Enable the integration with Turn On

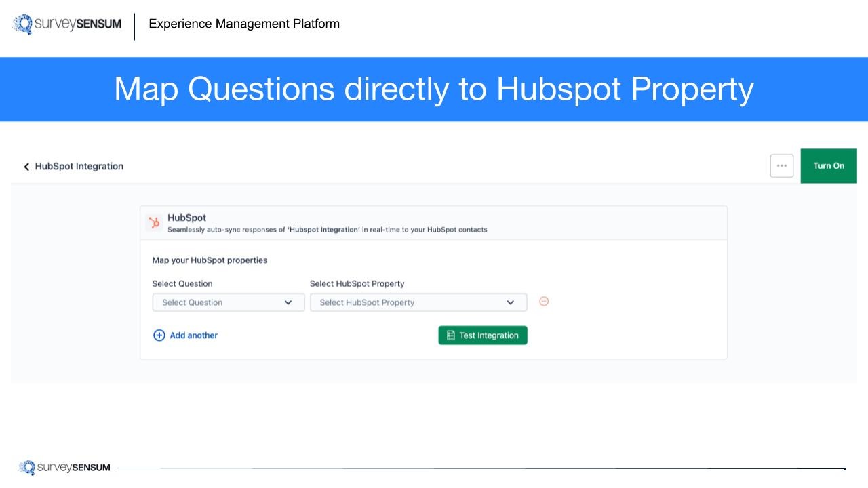pos(828,165)
